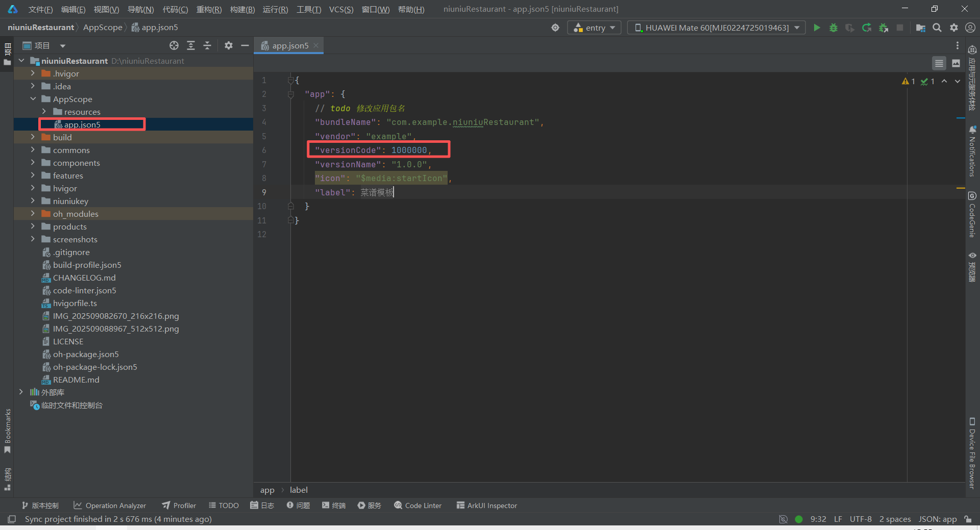Open the HUAWEI Mate 60 device dropdown

coord(716,28)
